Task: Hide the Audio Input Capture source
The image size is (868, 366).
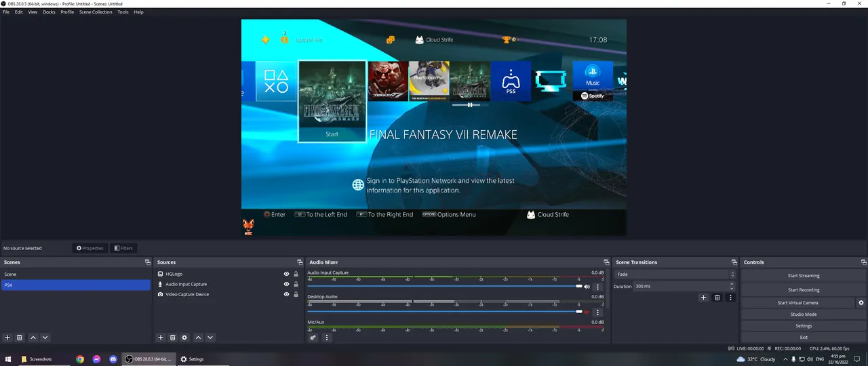Action: pyautogui.click(x=286, y=284)
